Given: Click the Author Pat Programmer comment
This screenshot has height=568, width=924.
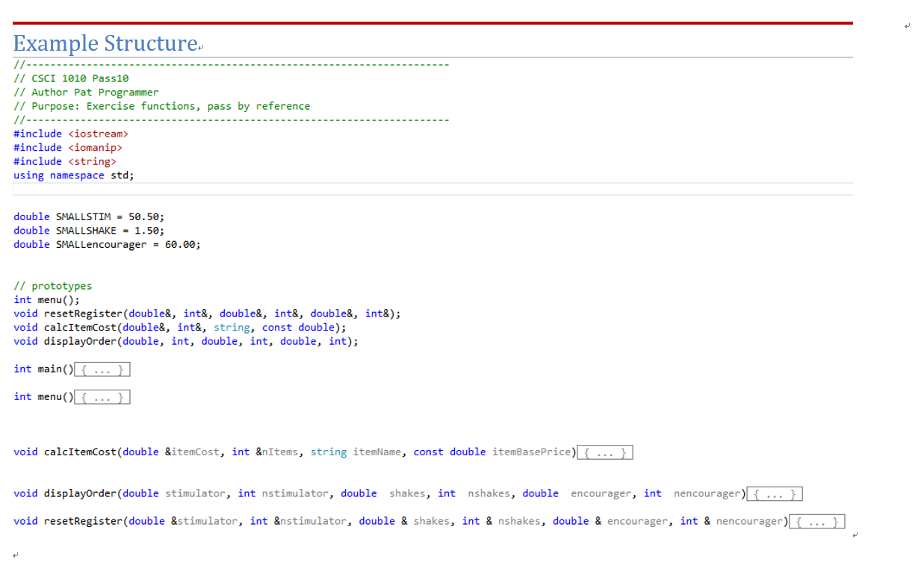Looking at the screenshot, I should [84, 92].
